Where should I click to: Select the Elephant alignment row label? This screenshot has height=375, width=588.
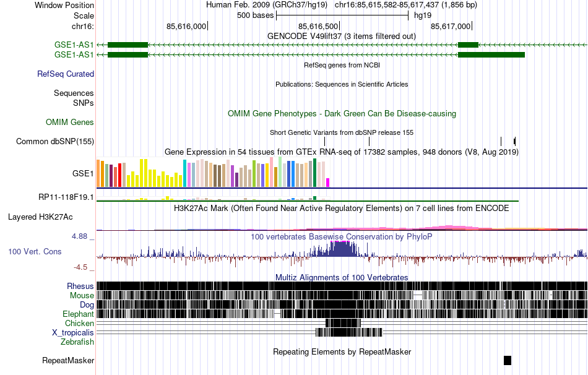coord(78,314)
